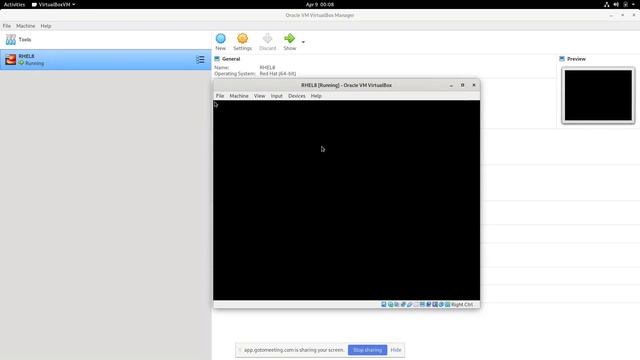Maximize the RHEL8 VM window
The image size is (640, 360).
[x=462, y=85]
